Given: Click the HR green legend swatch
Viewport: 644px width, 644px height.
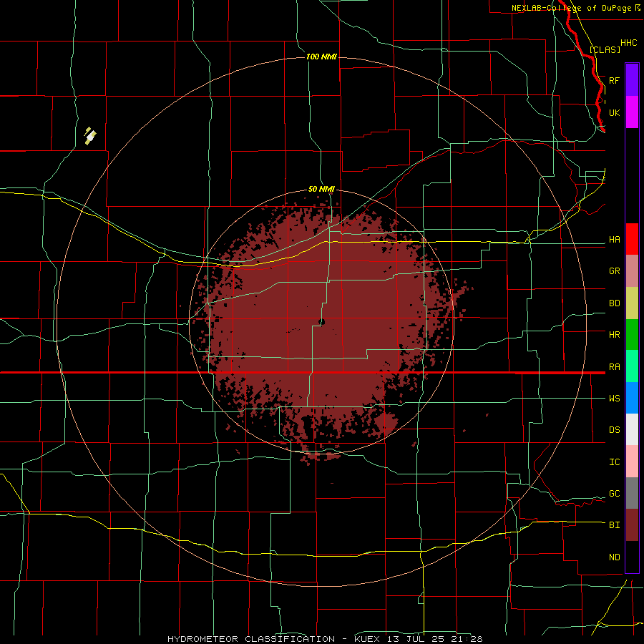Looking at the screenshot, I should (x=632, y=335).
